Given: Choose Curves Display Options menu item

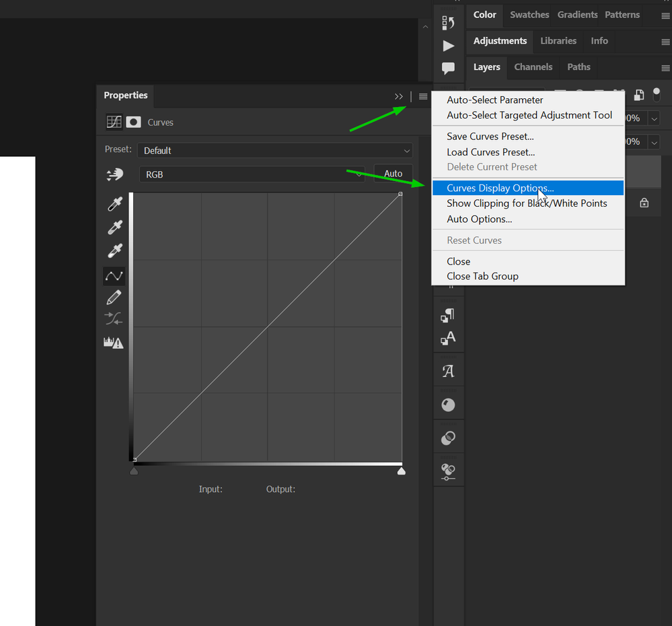Looking at the screenshot, I should 528,188.
